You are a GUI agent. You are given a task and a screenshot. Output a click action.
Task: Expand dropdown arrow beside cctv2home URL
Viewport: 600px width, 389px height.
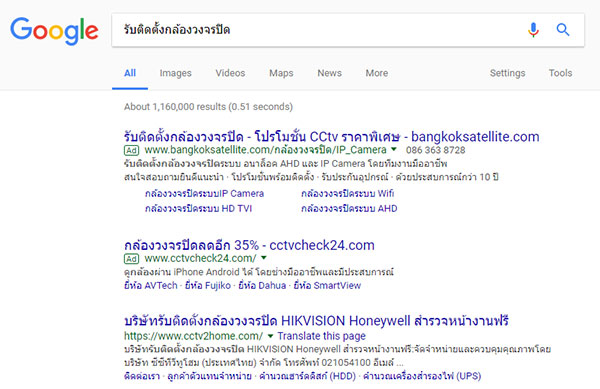click(x=271, y=336)
